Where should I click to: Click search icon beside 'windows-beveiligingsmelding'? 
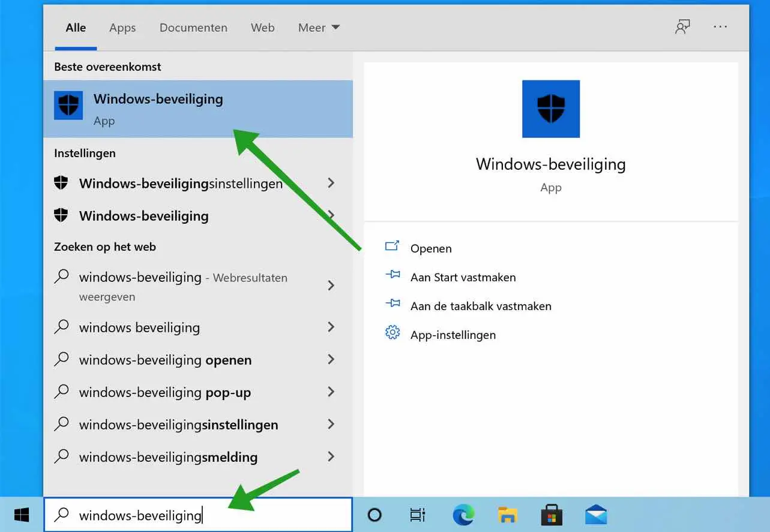[61, 456]
